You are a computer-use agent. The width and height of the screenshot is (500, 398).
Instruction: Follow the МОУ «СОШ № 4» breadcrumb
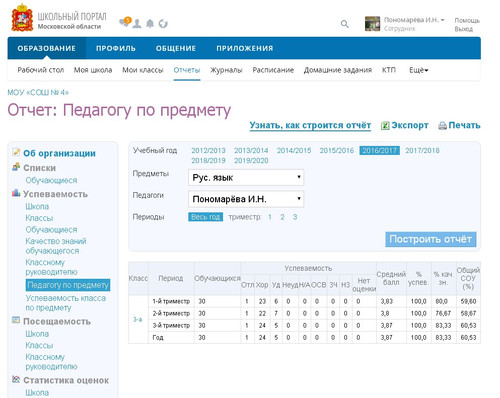click(38, 92)
